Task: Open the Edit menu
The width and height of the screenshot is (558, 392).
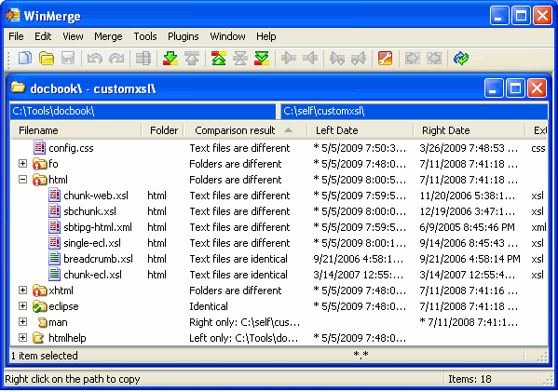Action: tap(43, 36)
